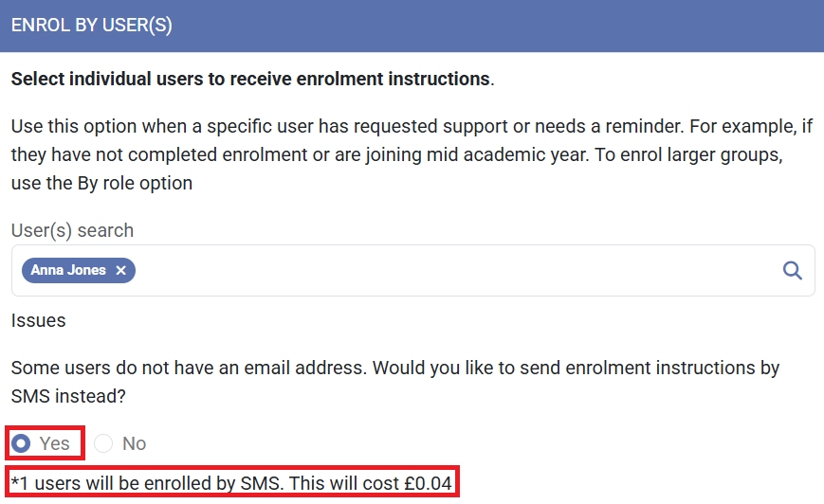The width and height of the screenshot is (824, 504).
Task: Select the No radio button circle
Action: click(x=103, y=443)
